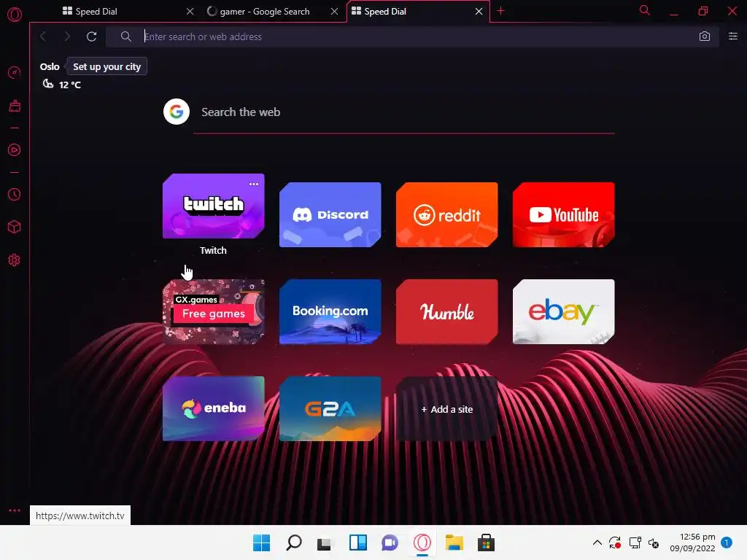Open File Explorer from the taskbar

454,542
